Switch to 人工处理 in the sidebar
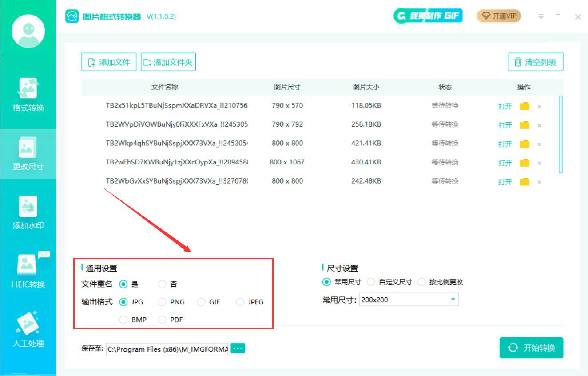This screenshot has height=376, width=588. 28,331
